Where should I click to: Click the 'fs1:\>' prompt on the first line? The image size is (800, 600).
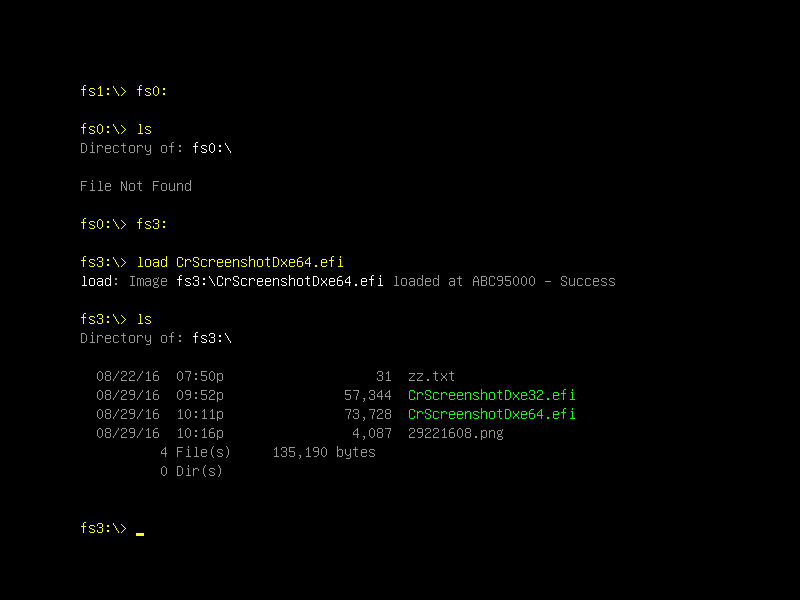coord(103,91)
